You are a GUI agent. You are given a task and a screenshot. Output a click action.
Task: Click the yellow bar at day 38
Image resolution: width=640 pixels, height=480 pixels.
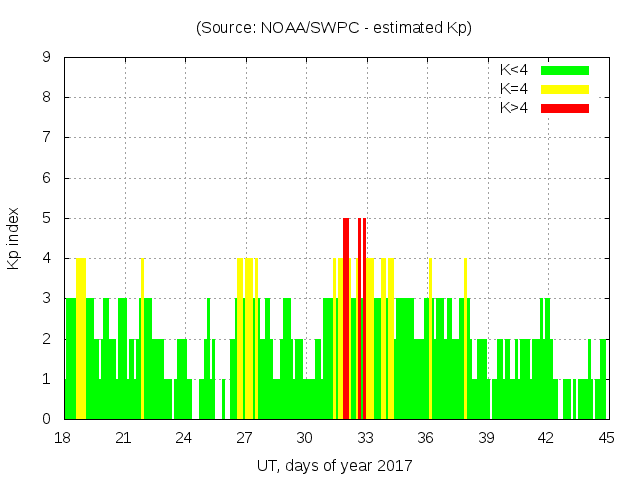[x=465, y=338]
